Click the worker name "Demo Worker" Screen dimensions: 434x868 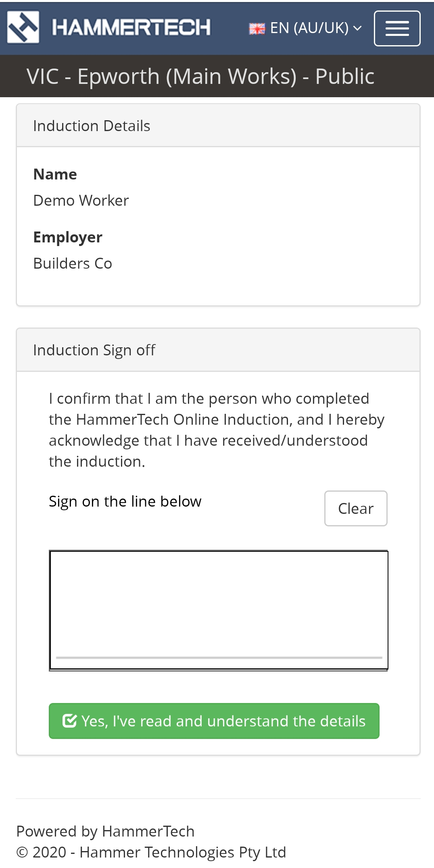81,200
